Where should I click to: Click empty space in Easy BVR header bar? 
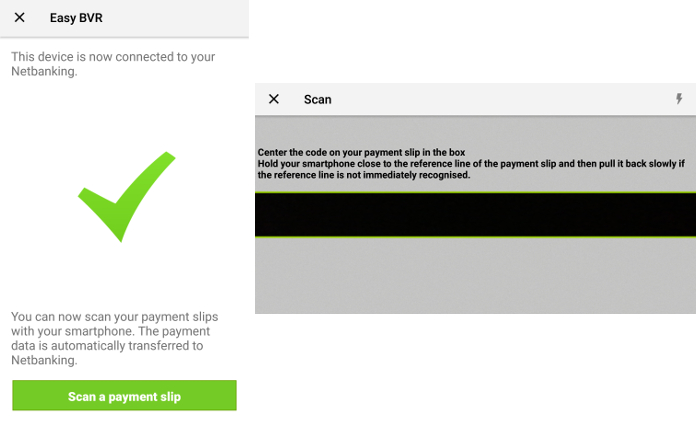(170, 17)
